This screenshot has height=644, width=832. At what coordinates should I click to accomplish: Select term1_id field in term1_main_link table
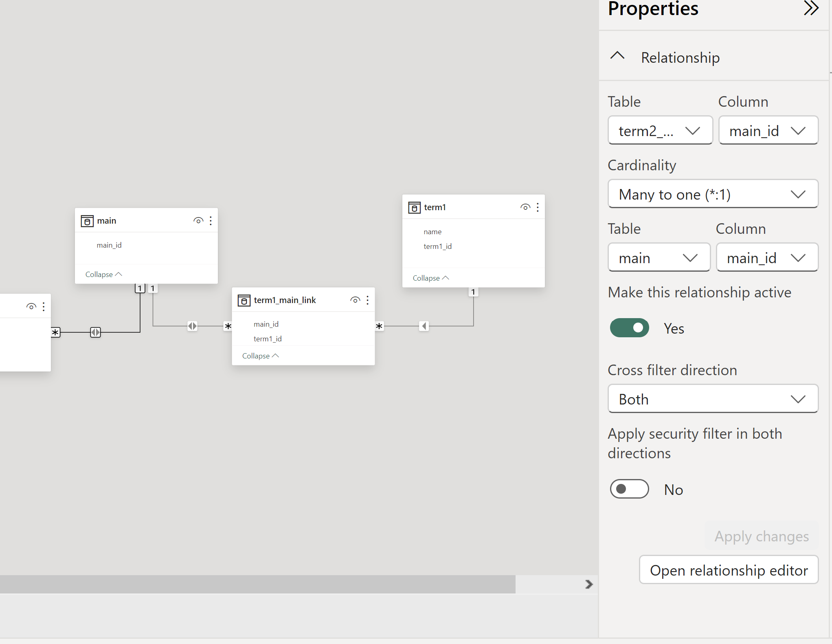(267, 338)
